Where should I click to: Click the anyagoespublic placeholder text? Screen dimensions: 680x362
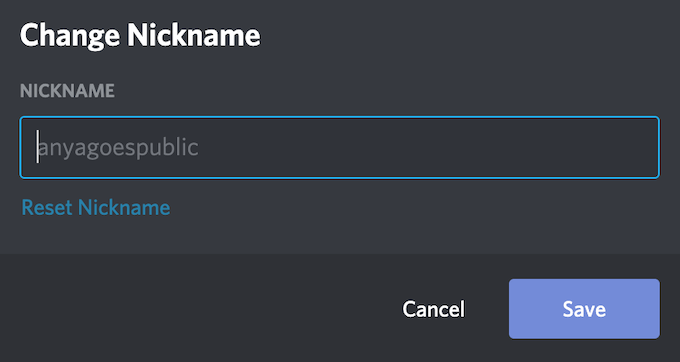pos(118,148)
